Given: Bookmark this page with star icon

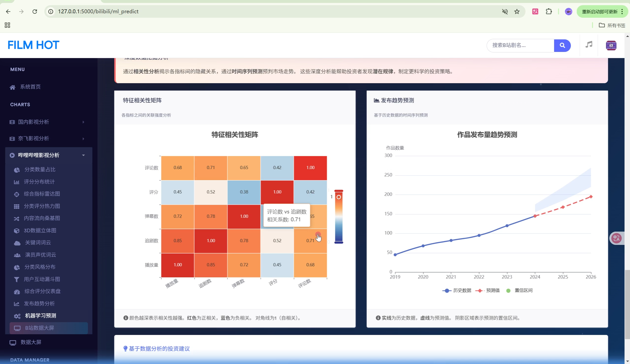Looking at the screenshot, I should point(517,12).
